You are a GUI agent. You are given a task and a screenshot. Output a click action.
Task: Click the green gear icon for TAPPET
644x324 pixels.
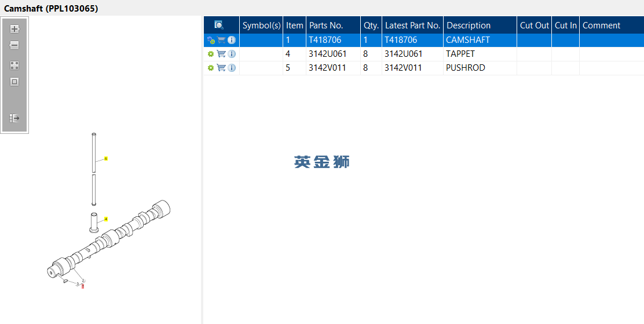(211, 54)
